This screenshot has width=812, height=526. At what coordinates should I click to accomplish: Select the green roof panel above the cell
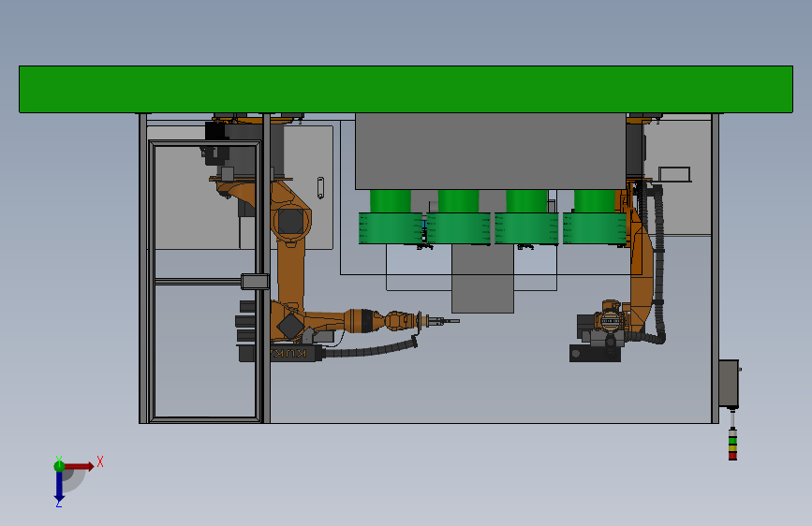[406, 89]
